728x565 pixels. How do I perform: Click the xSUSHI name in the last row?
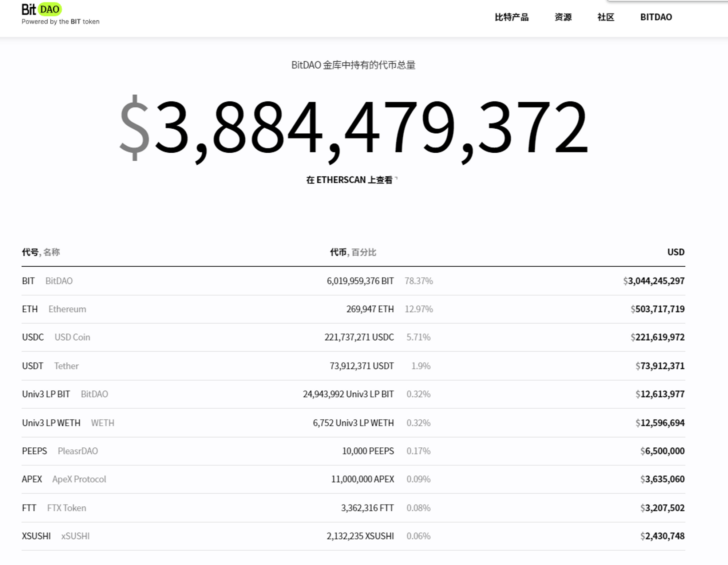75,536
